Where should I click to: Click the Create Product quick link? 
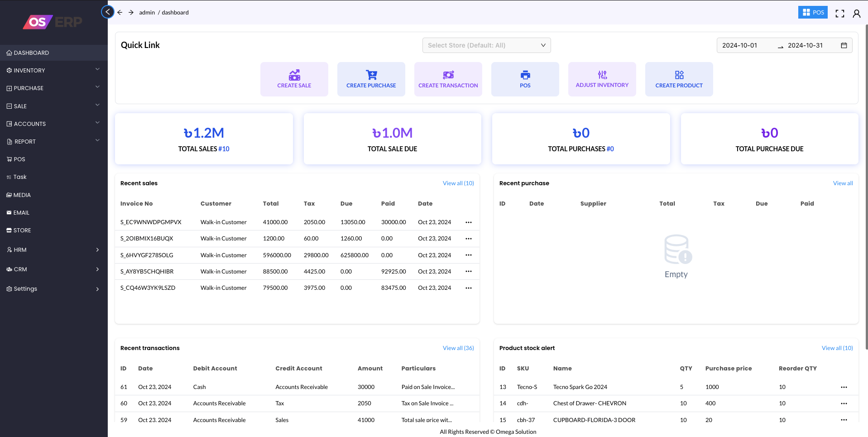(x=679, y=79)
